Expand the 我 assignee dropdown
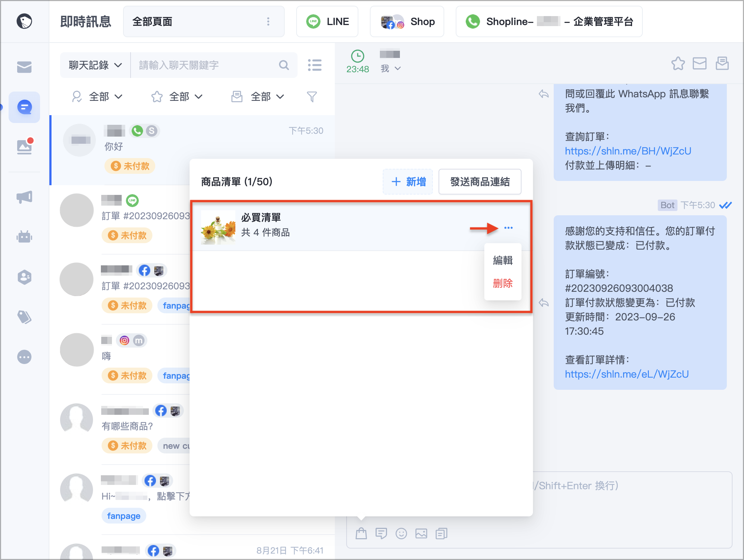This screenshot has height=560, width=744. click(391, 68)
